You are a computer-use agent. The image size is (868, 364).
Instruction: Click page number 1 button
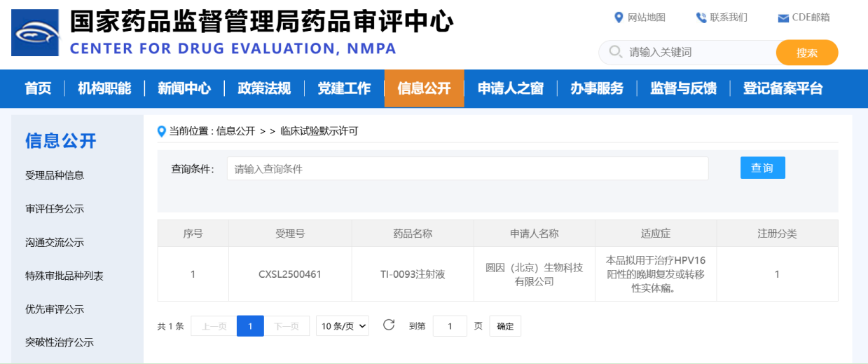point(250,326)
